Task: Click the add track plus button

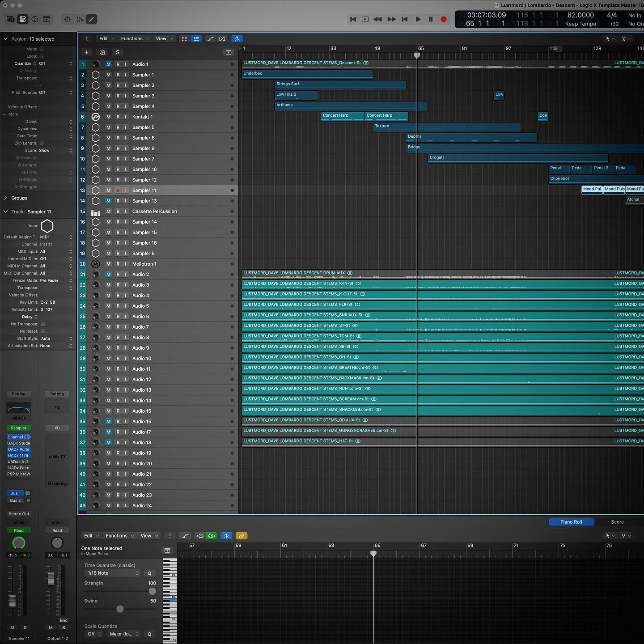Action: point(86,52)
